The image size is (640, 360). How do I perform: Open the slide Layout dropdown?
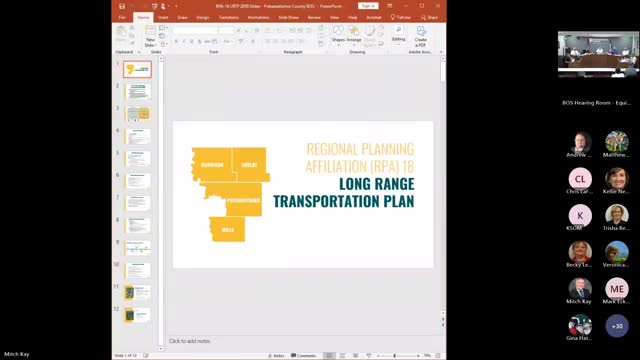point(163,28)
